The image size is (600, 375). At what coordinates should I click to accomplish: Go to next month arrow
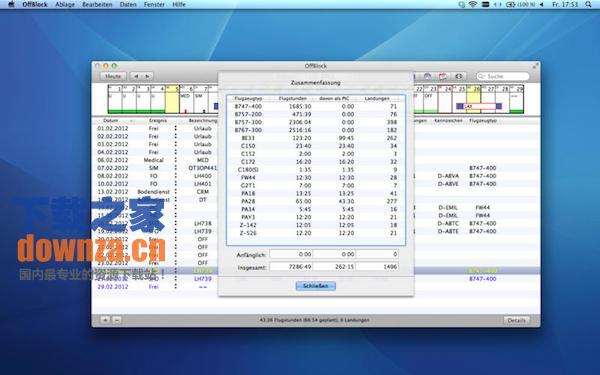[147, 76]
